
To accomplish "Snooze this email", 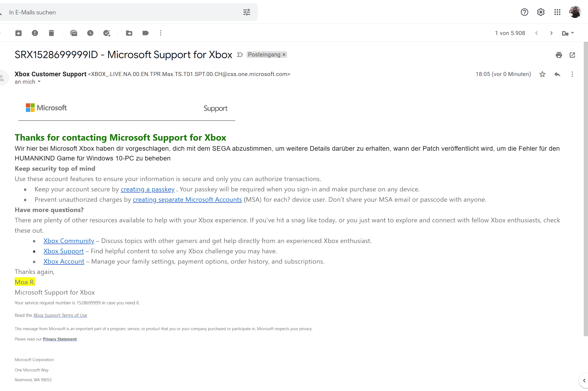I will 90,33.
